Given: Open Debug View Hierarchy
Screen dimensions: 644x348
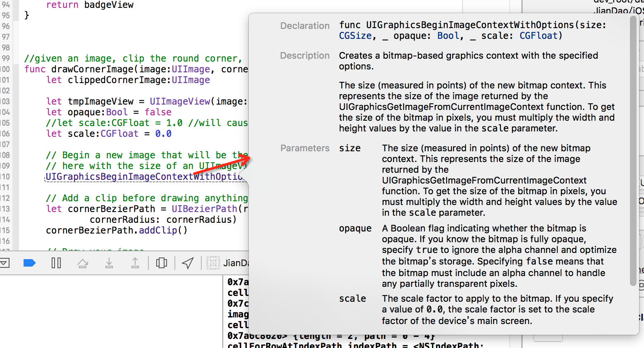Looking at the screenshot, I should click(x=162, y=263).
